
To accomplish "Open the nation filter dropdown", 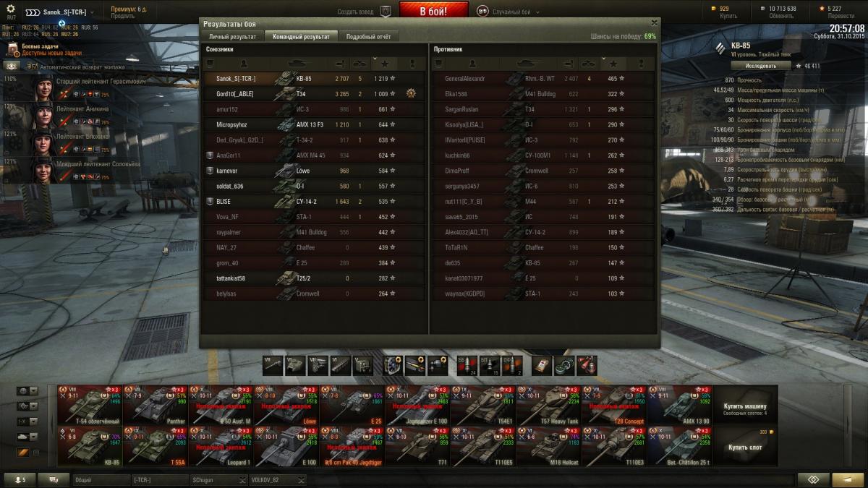I will (x=27, y=391).
